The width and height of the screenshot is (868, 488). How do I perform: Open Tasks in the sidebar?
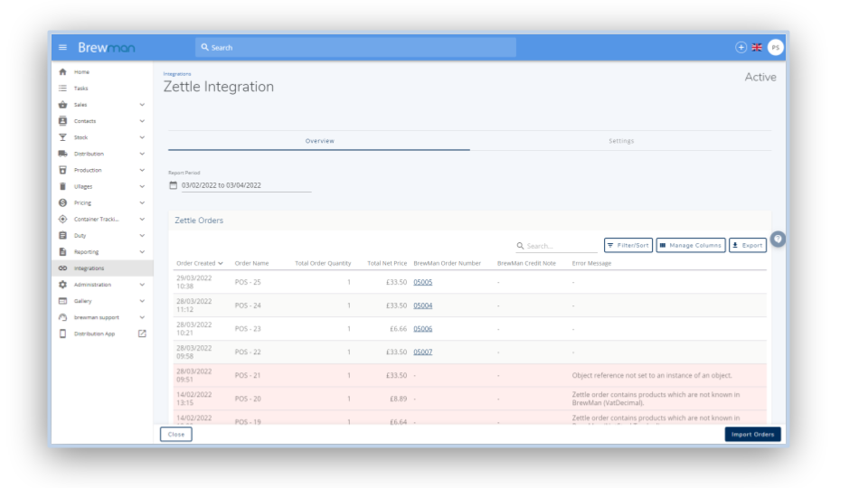pos(102,88)
